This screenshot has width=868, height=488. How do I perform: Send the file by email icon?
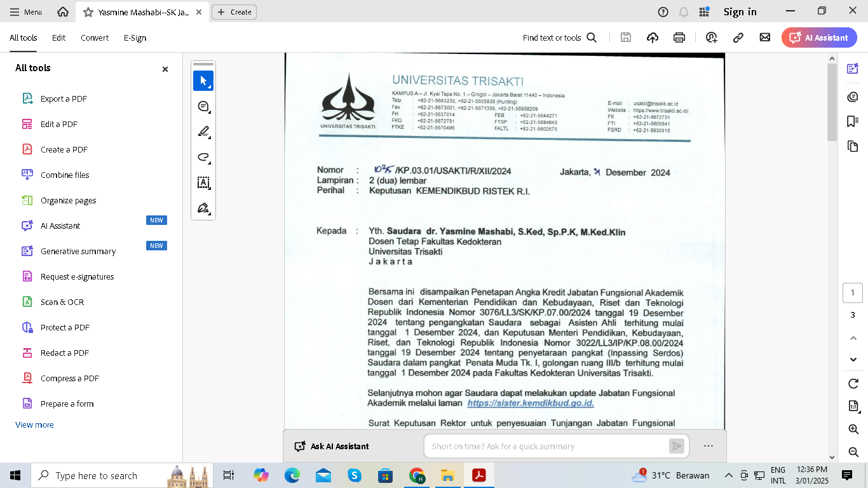(765, 37)
